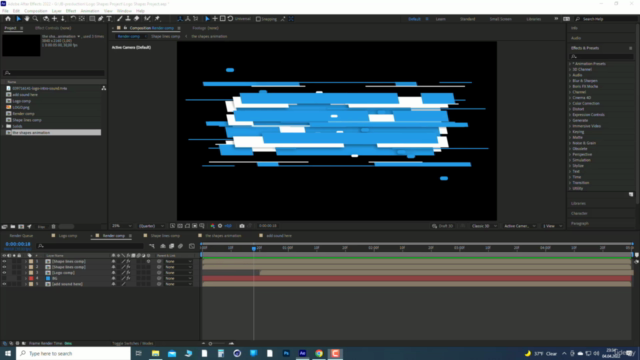Open the Quarter resolution dropdown

tap(151, 226)
